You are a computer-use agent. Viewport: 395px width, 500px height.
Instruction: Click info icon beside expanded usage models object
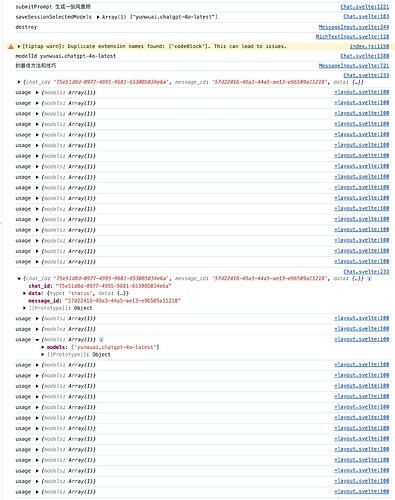(x=101, y=339)
